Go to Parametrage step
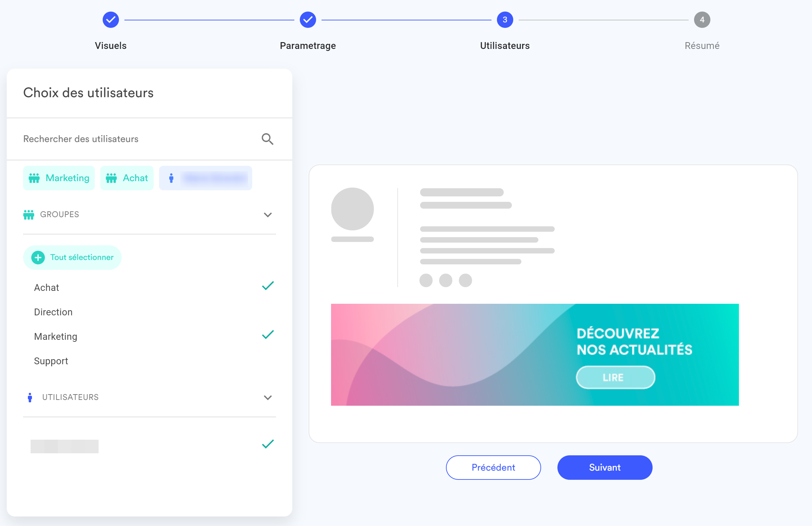 pos(308,20)
